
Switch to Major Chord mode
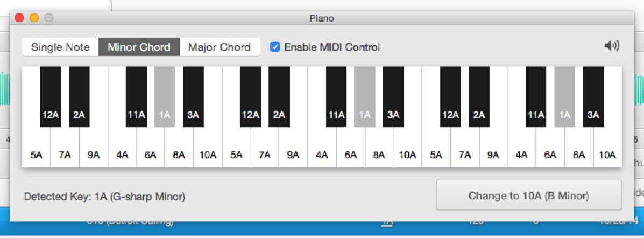coord(219,47)
